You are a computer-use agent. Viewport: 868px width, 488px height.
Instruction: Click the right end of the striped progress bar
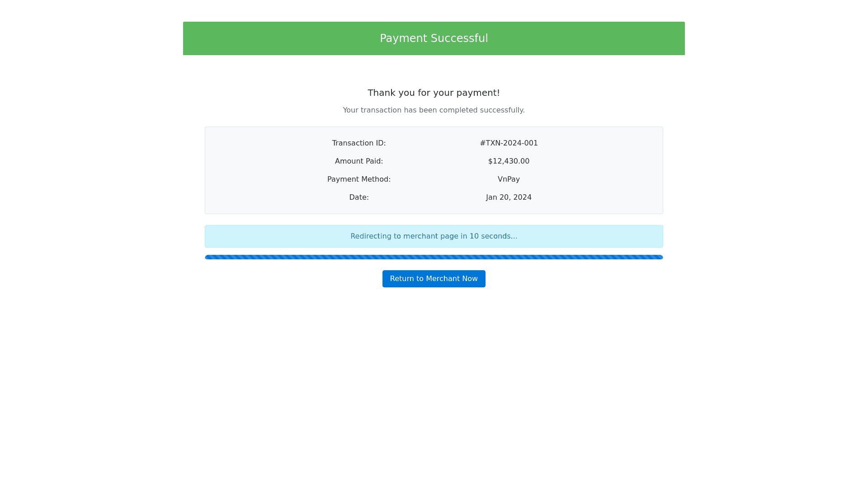(659, 257)
